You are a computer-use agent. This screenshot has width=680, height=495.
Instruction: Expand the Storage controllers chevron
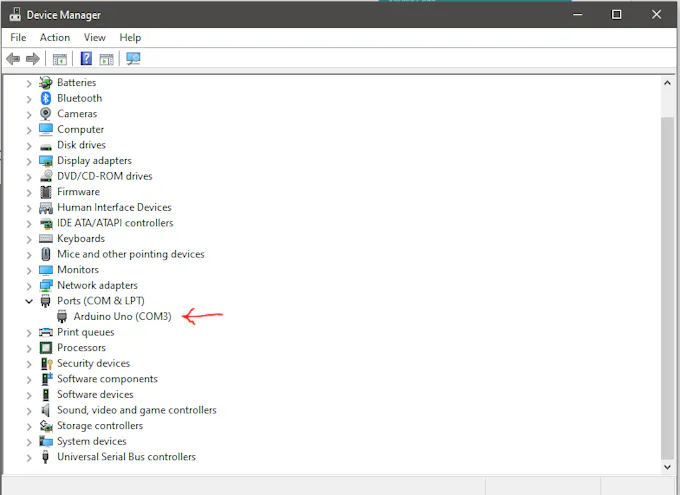[x=29, y=426]
